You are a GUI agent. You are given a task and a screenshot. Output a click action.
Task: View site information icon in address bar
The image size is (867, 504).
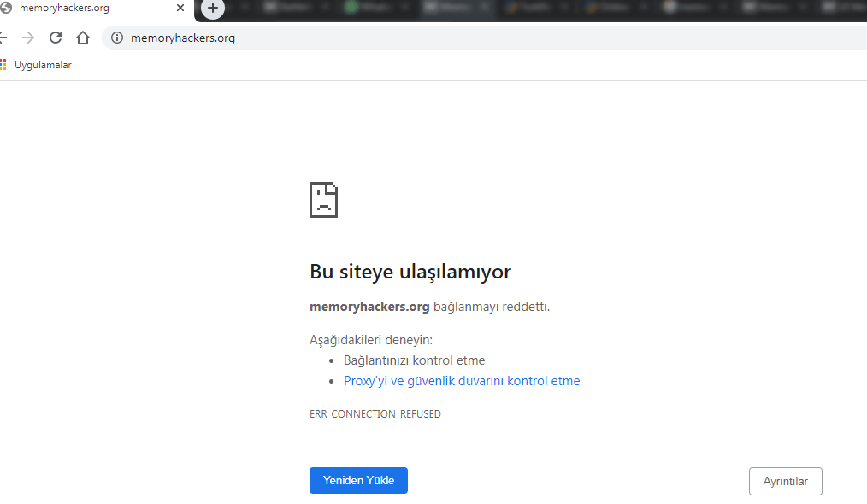[117, 38]
